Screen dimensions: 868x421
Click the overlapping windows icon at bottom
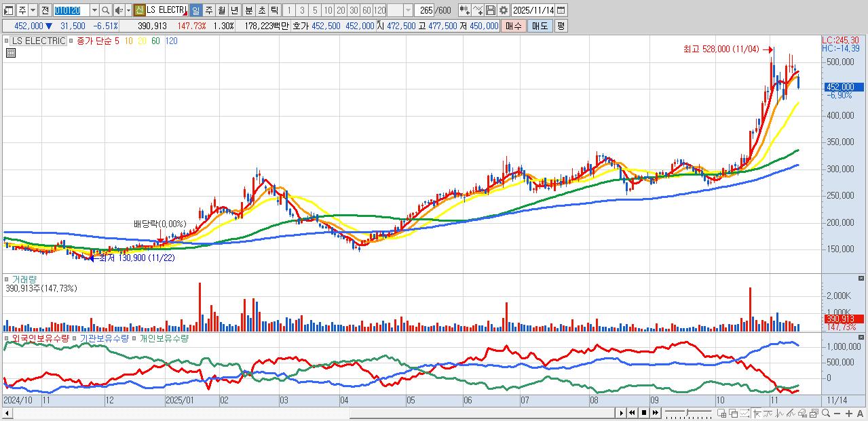point(734,414)
